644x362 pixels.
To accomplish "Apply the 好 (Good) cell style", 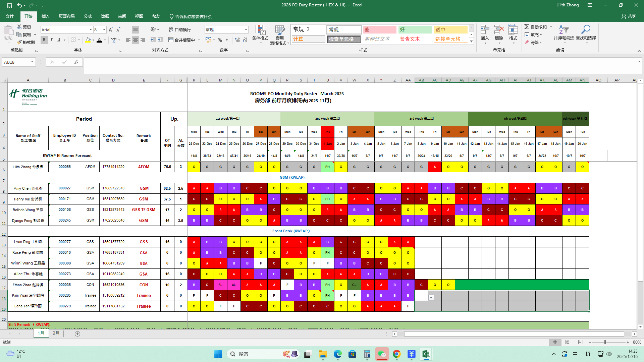I will [415, 29].
